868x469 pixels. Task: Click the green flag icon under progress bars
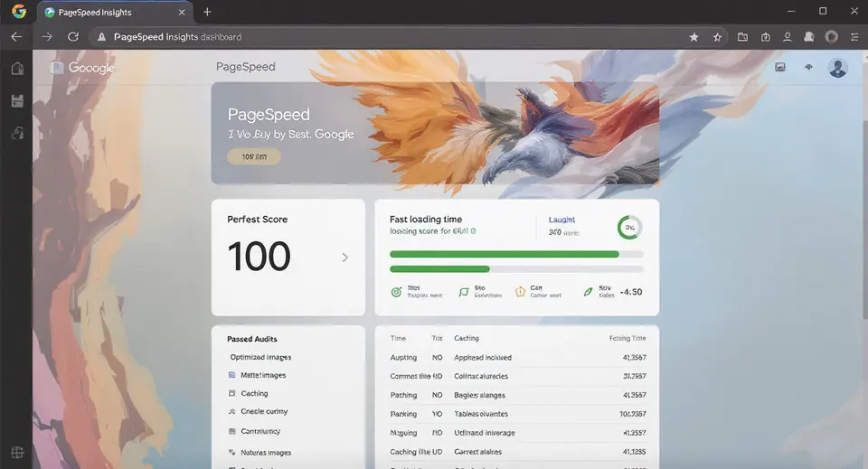click(x=463, y=292)
